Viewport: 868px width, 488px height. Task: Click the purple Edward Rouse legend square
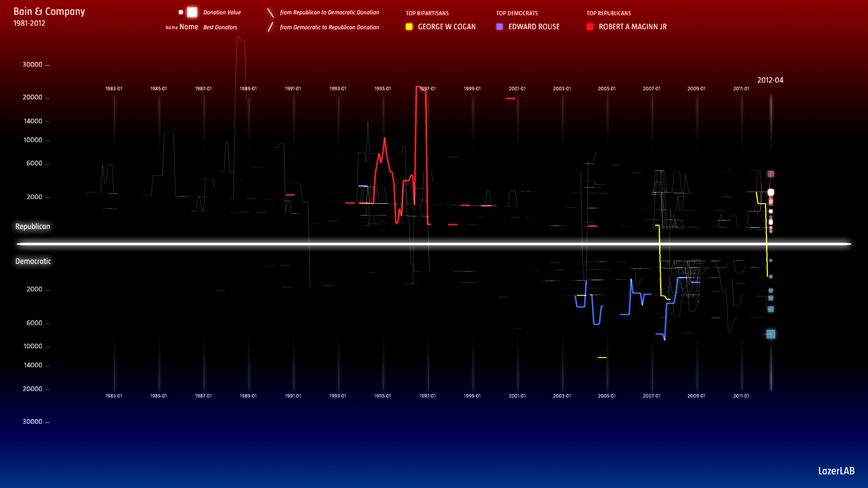[500, 27]
